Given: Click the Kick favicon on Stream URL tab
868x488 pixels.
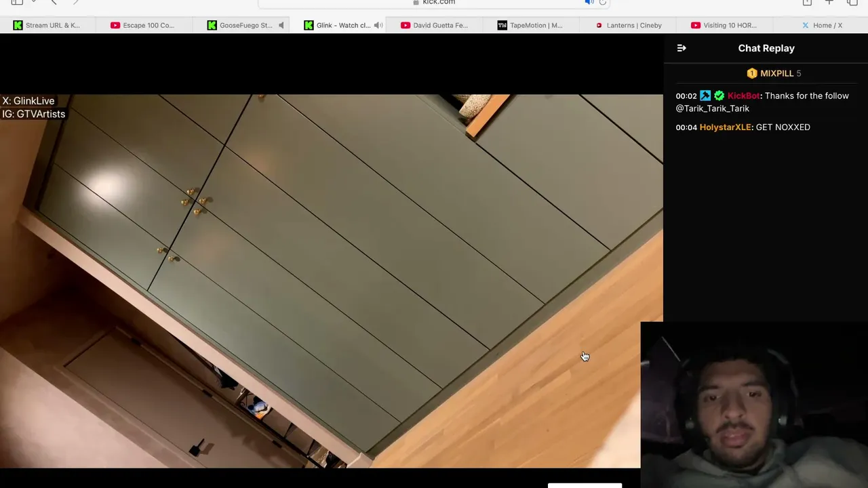Looking at the screenshot, I should tap(18, 25).
